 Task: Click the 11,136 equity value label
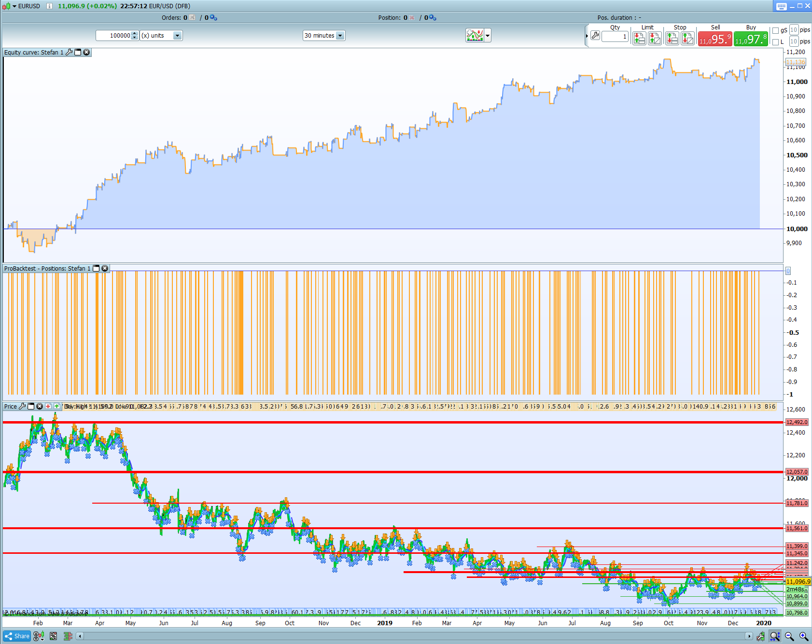pos(796,62)
